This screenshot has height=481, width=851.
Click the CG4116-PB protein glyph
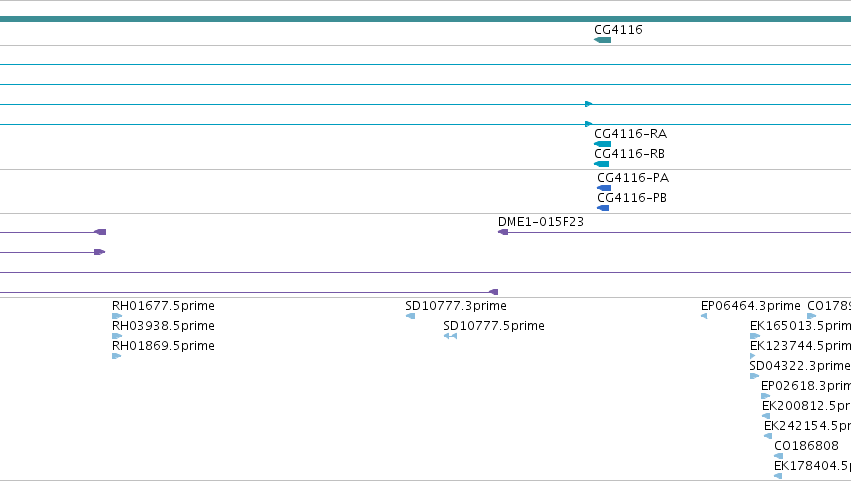click(x=603, y=208)
